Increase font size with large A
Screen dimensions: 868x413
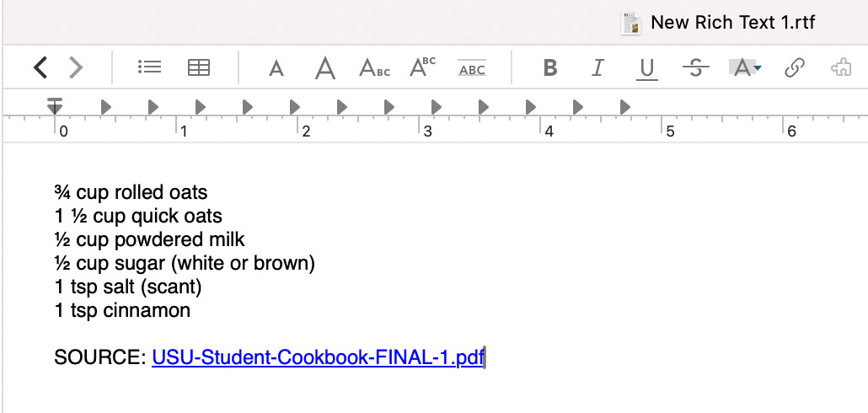pos(325,68)
